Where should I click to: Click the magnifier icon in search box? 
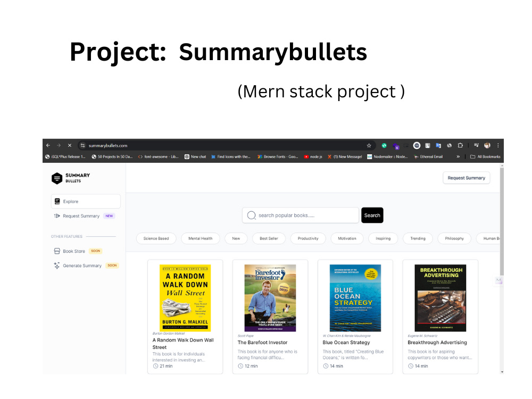tap(251, 215)
